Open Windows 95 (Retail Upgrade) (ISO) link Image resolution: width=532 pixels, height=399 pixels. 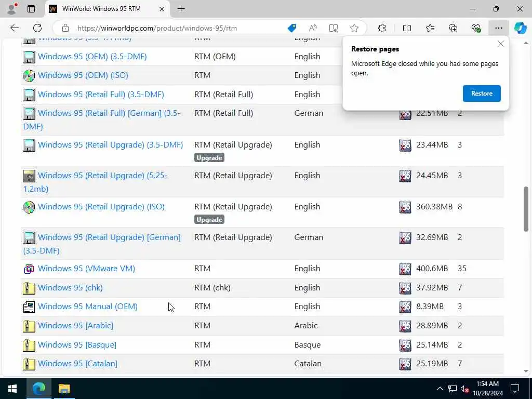[x=101, y=207]
